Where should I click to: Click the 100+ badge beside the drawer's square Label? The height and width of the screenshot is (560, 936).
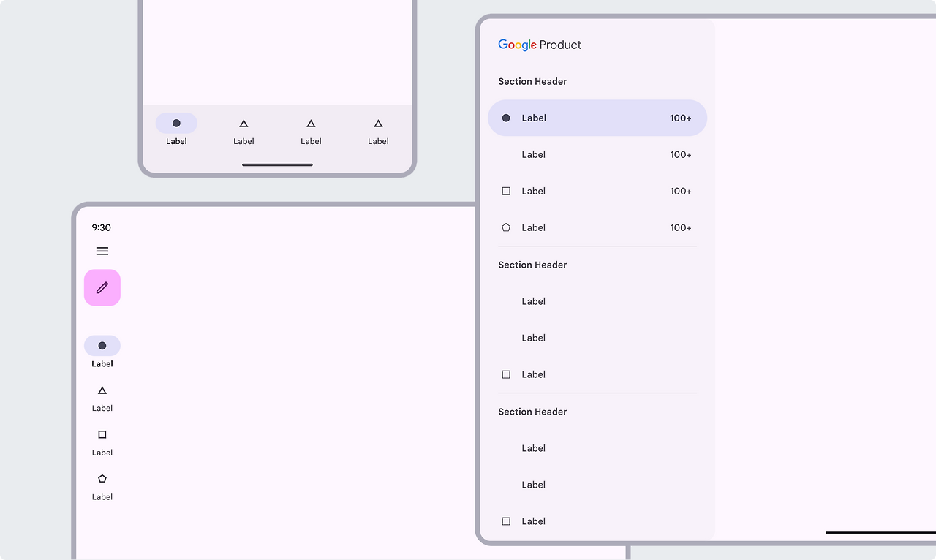pos(681,191)
